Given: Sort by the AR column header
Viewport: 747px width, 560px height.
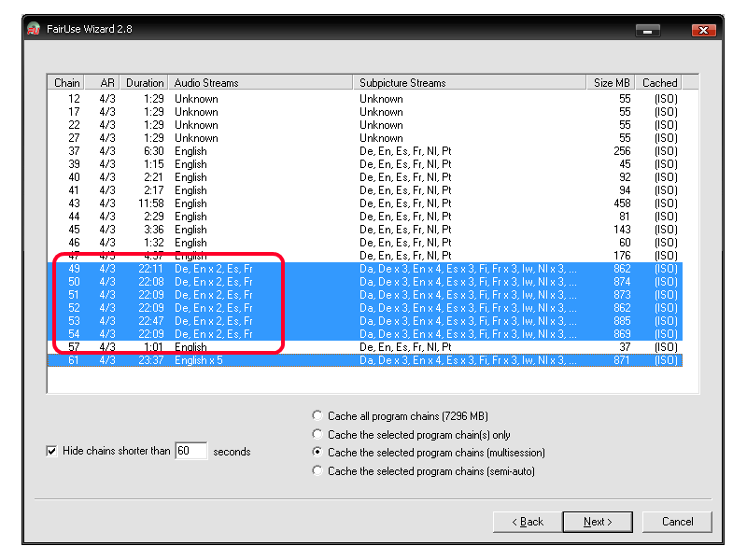Looking at the screenshot, I should [x=103, y=83].
